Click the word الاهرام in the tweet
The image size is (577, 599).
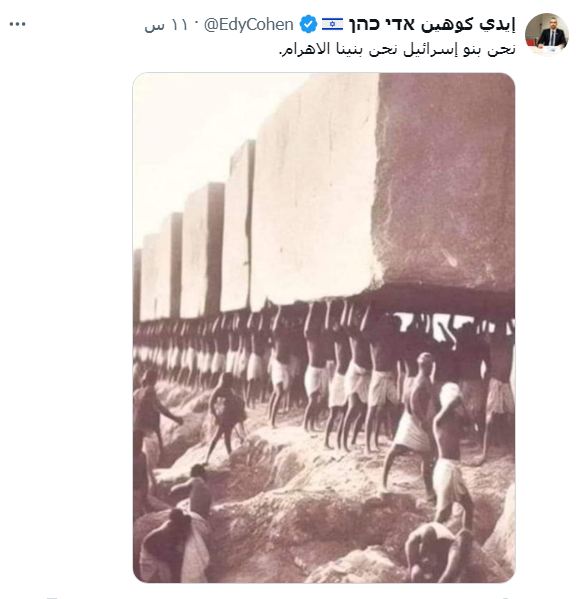coord(303,50)
